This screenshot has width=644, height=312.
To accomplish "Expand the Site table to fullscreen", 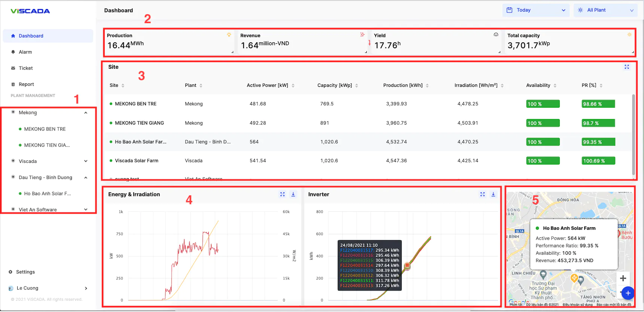I will point(627,67).
